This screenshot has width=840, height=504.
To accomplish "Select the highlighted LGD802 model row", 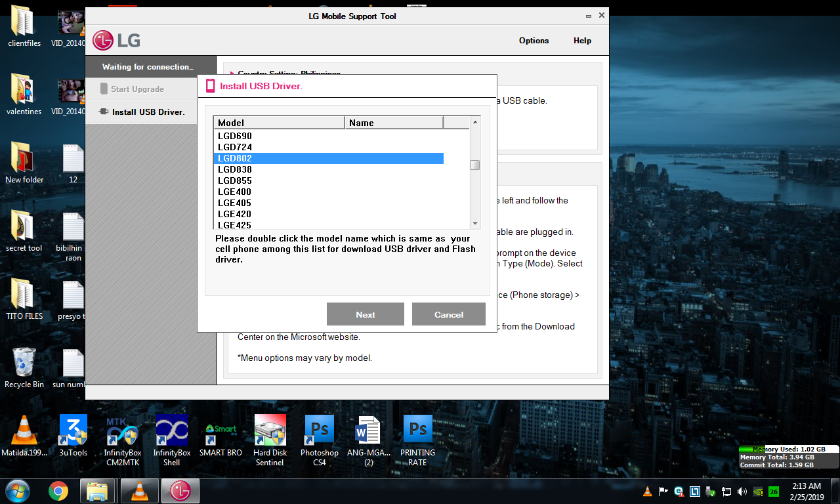I will coord(329,158).
